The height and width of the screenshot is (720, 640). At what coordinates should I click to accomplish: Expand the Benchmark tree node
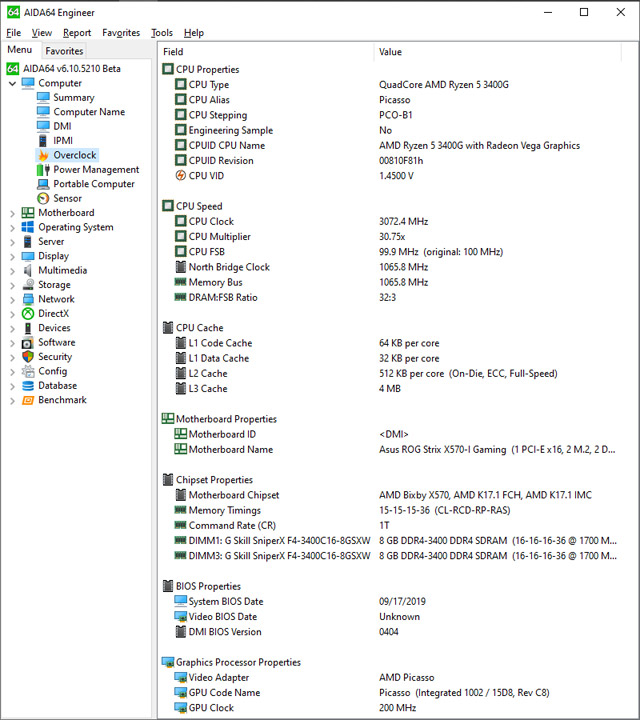coord(12,400)
